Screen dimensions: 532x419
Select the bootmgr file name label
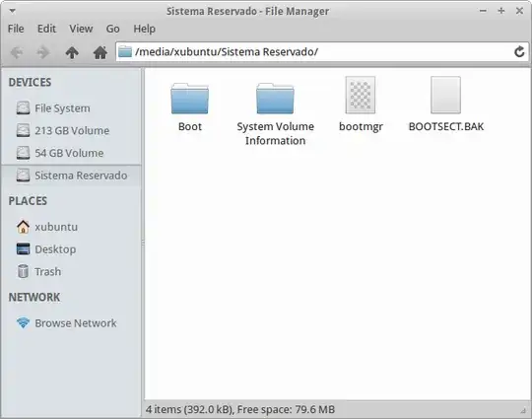[361, 126]
